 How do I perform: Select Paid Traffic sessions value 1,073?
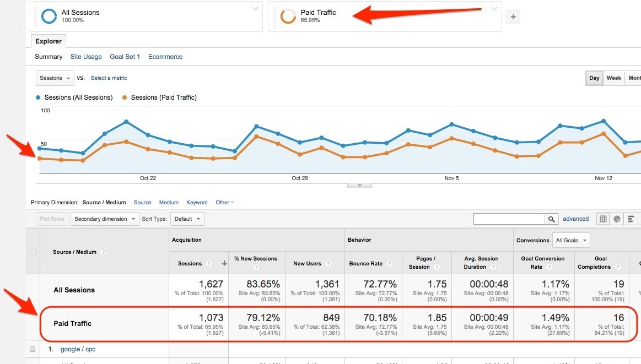pyautogui.click(x=211, y=318)
